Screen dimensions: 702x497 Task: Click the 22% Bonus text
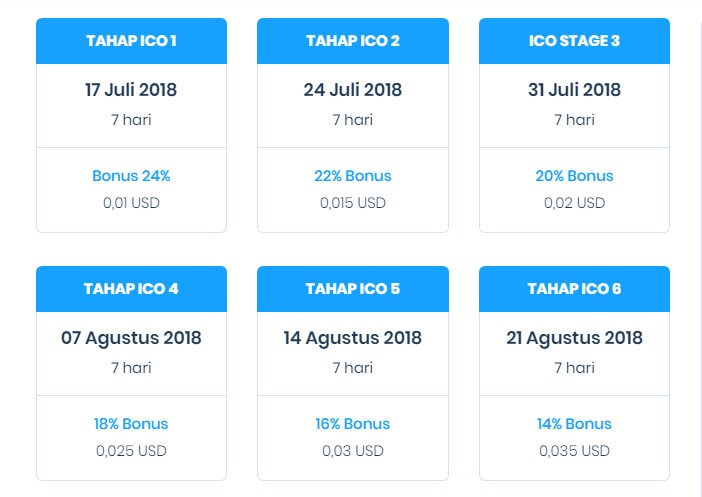(x=353, y=176)
